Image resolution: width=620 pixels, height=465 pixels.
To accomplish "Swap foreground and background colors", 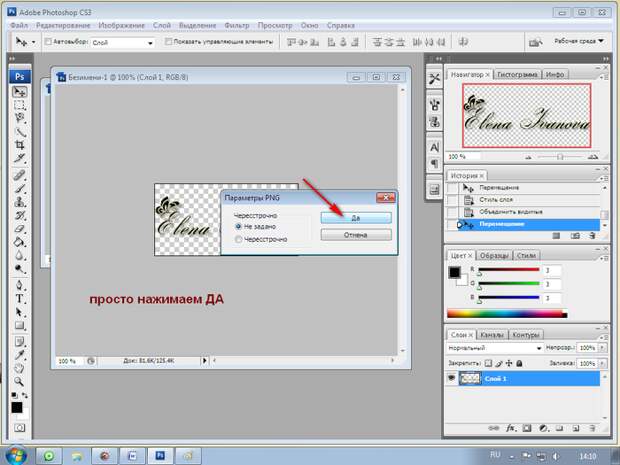I will (x=25, y=395).
